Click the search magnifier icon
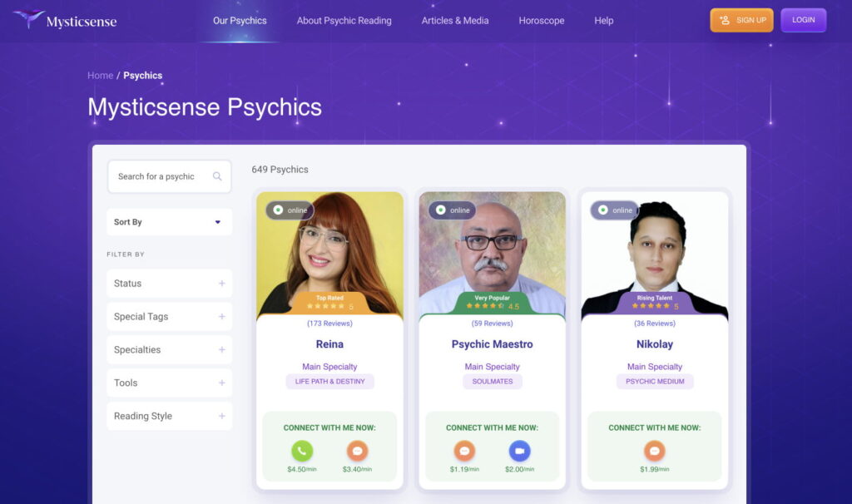This screenshot has width=852, height=504. click(217, 176)
